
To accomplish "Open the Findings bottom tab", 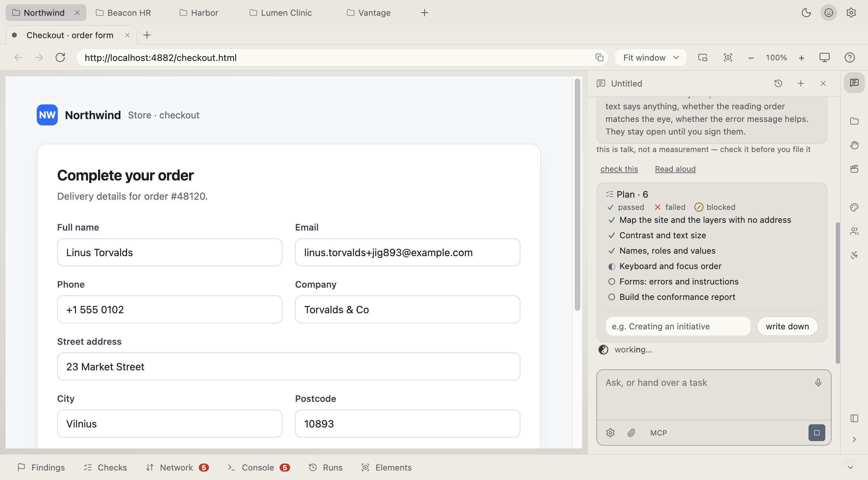I will pyautogui.click(x=41, y=467).
